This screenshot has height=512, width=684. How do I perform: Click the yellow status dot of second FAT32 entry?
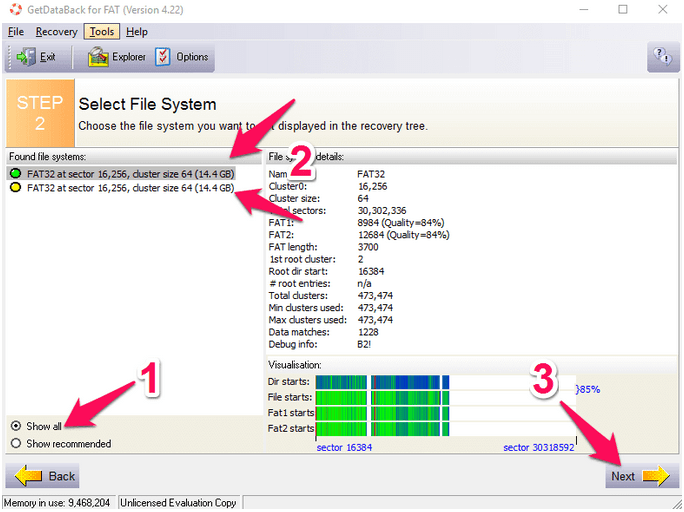(16, 188)
